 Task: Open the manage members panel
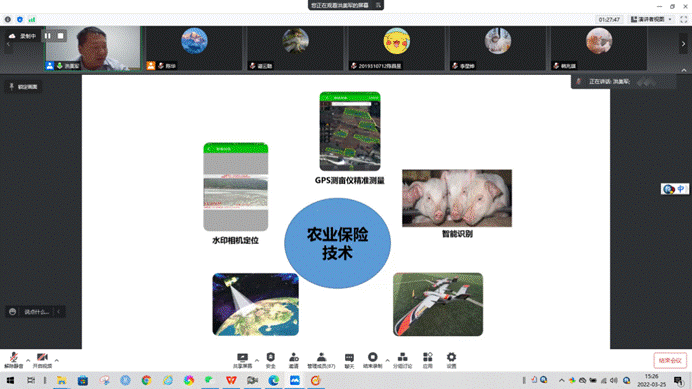pos(321,360)
